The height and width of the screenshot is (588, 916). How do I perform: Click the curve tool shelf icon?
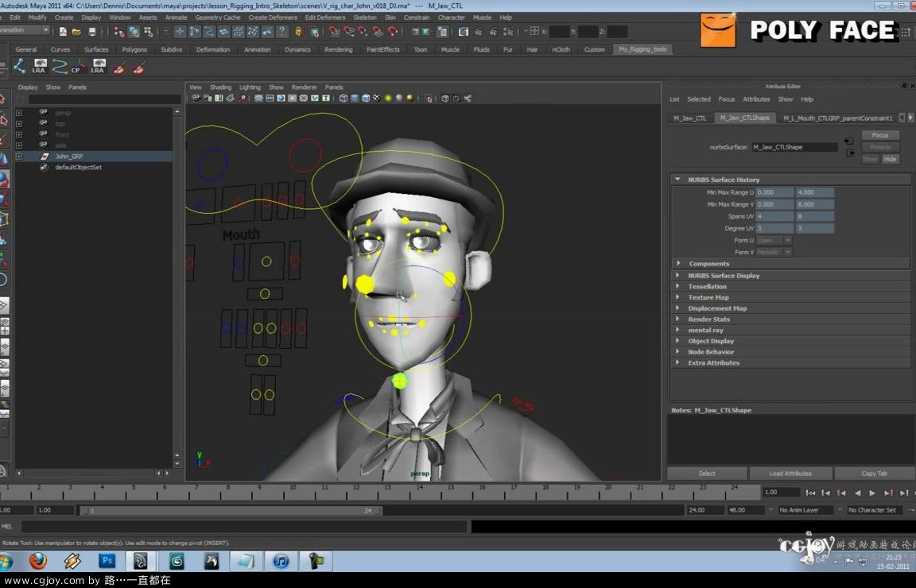pyautogui.click(x=59, y=67)
